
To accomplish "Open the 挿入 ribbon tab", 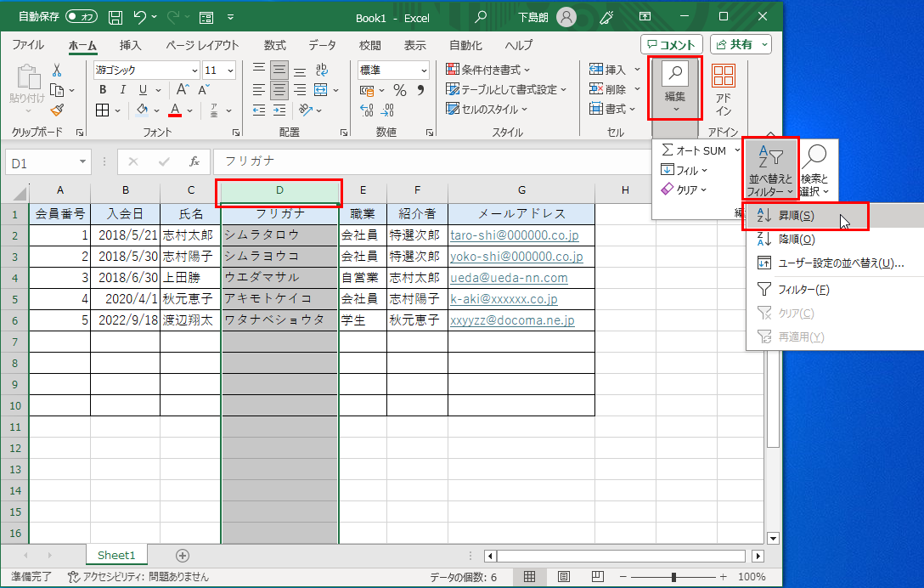I will tap(130, 45).
